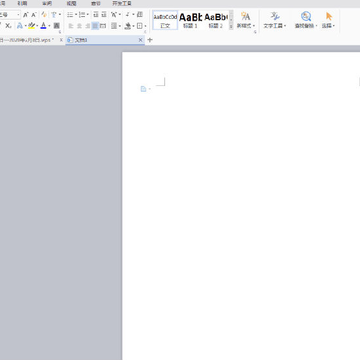Toggle justify alignment
This screenshot has width=360, height=360.
tap(95, 26)
